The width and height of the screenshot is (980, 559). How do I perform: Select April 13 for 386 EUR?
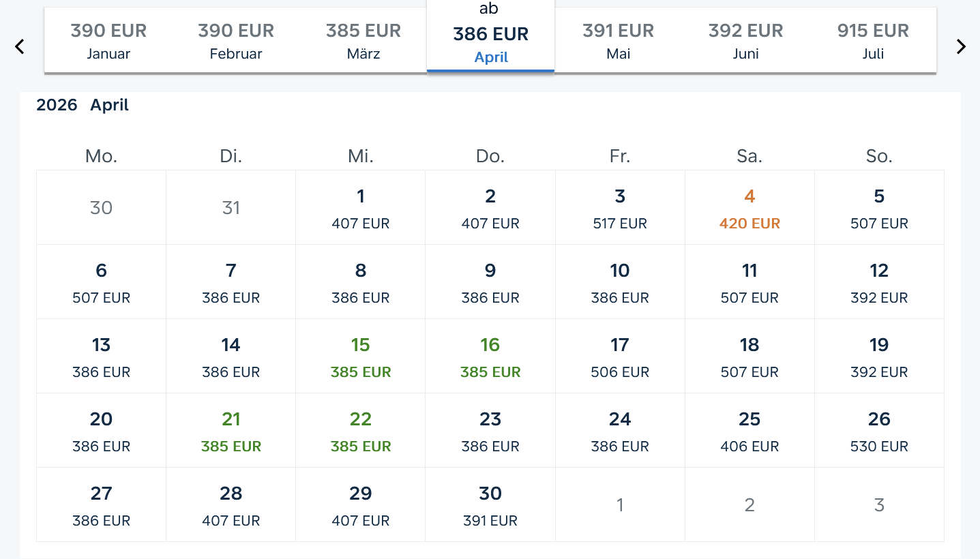(101, 357)
